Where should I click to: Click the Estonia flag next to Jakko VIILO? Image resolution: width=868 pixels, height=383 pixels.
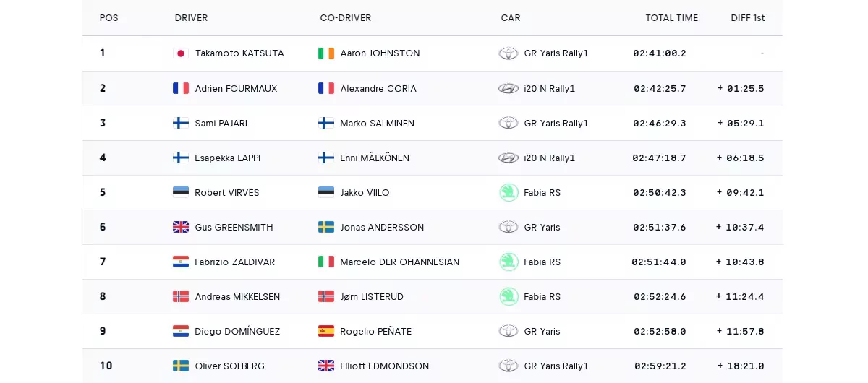(326, 192)
